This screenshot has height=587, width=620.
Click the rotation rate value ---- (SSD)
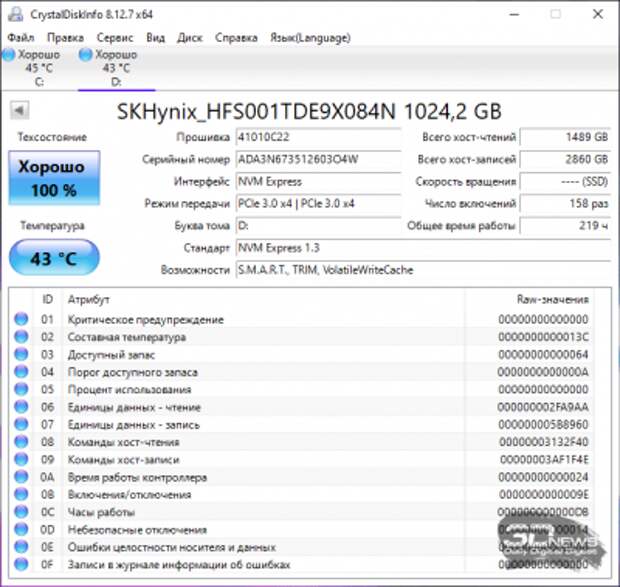click(x=565, y=181)
